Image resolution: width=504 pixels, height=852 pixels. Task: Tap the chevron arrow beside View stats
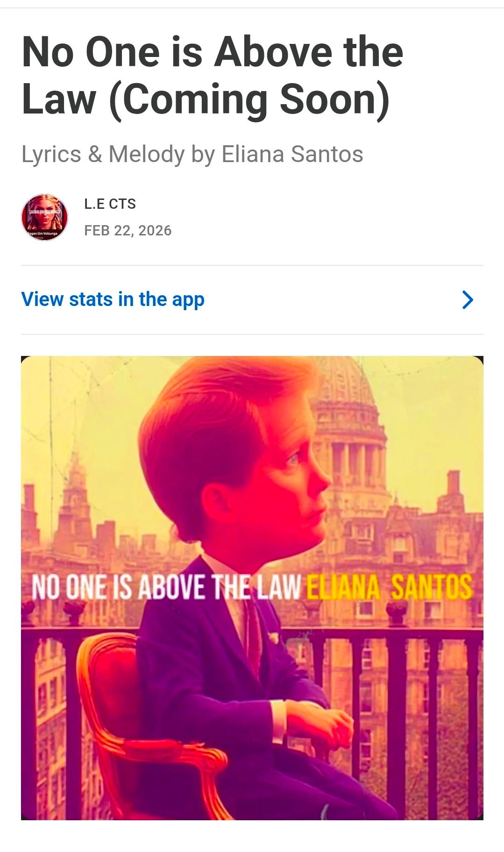(x=468, y=300)
